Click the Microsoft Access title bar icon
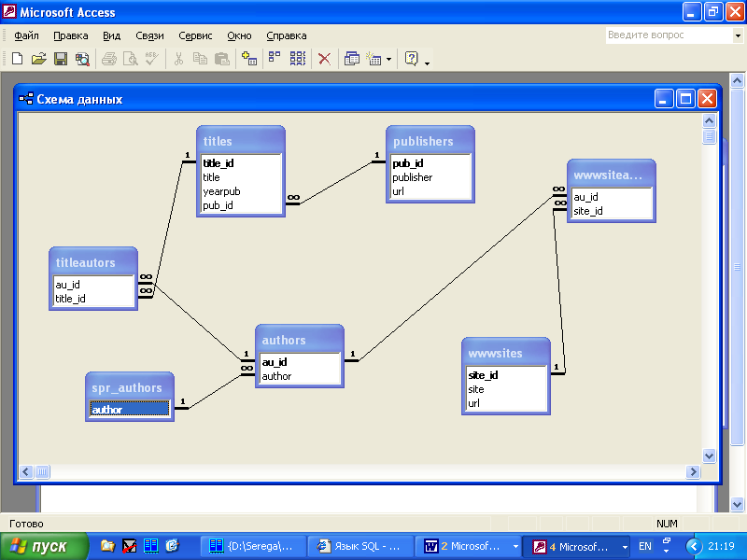The height and width of the screenshot is (560, 747). [9, 11]
